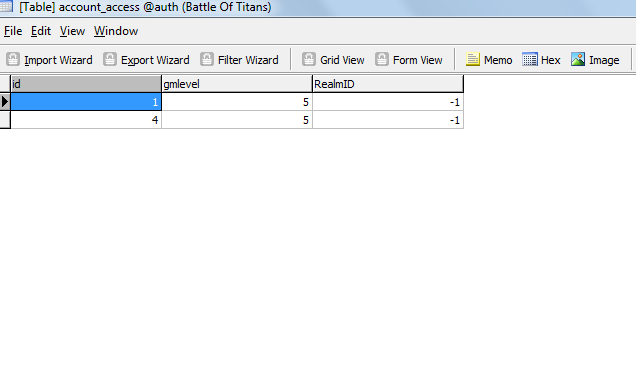Click the row selector for id 4
This screenshot has width=636, height=390.
5,120
